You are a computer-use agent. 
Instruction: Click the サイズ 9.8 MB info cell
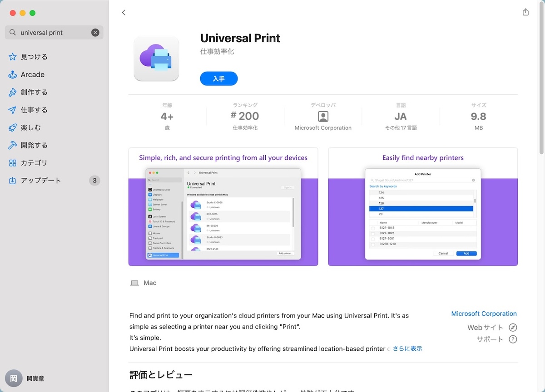click(479, 117)
